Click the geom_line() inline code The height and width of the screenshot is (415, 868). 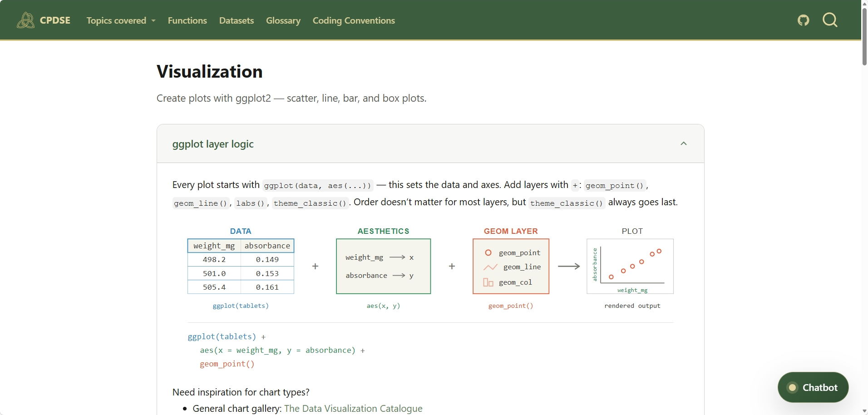coord(201,203)
